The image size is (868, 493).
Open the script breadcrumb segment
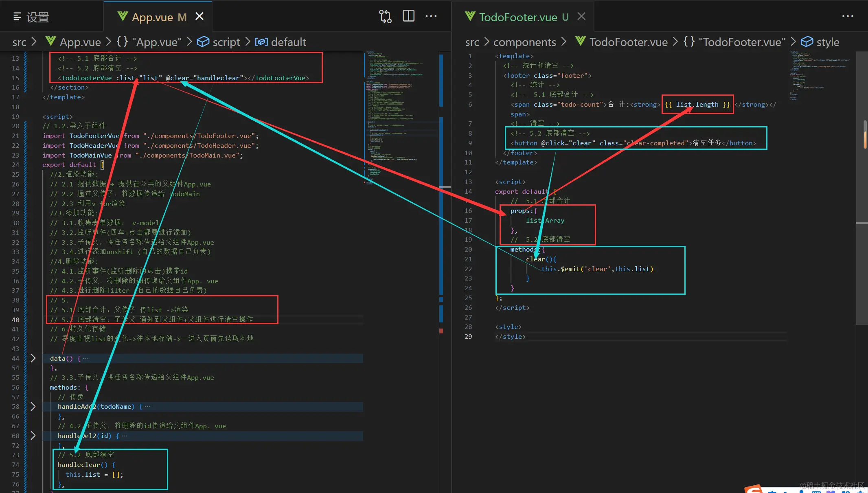click(x=226, y=42)
